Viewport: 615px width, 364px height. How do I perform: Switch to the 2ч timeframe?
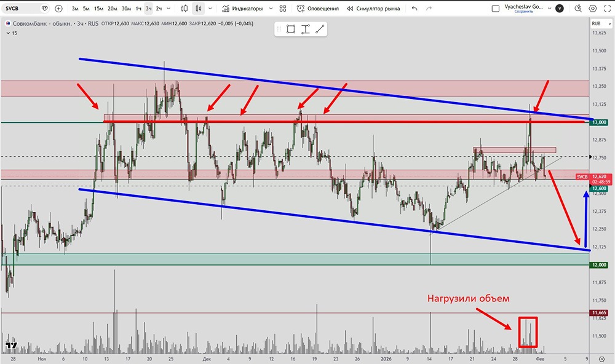159,8
